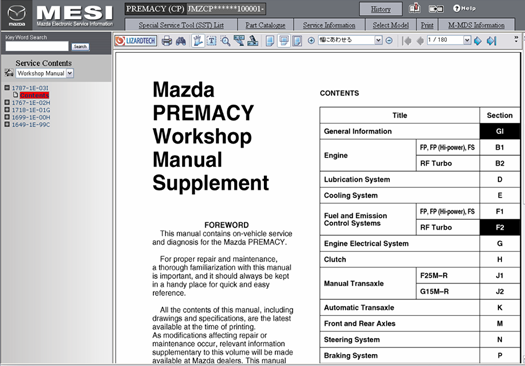The width and height of the screenshot is (525, 366).
Task: Open the binoculars find tool
Action: [x=181, y=41]
